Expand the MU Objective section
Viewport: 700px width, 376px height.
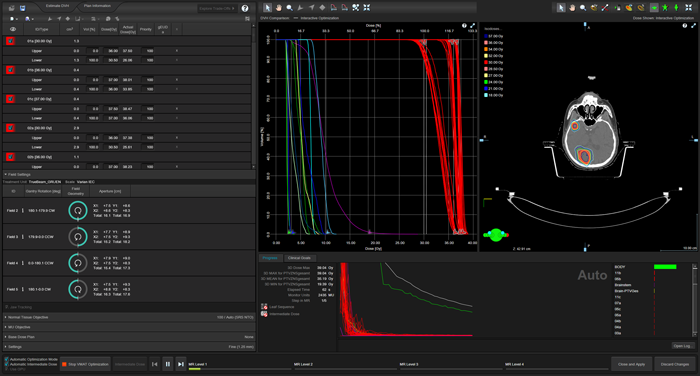tap(129, 327)
